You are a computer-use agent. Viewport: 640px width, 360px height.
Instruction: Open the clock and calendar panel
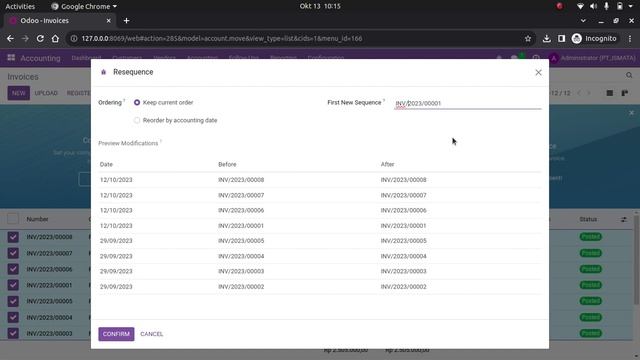[x=320, y=6]
